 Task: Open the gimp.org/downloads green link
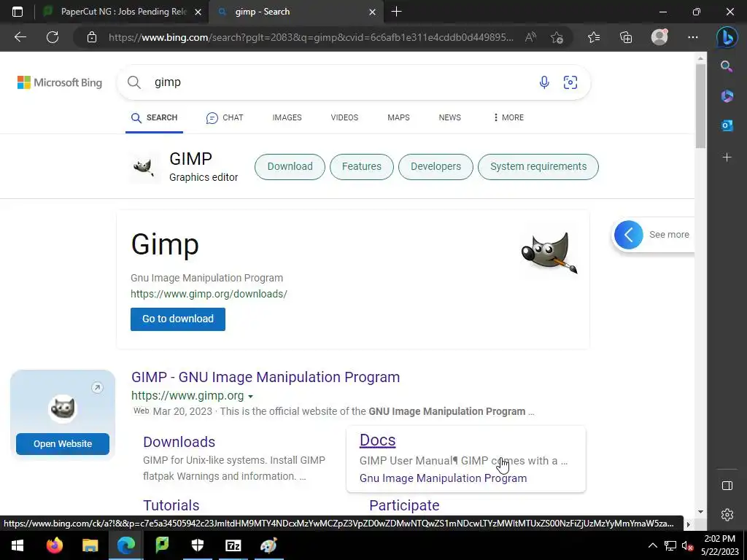(209, 294)
